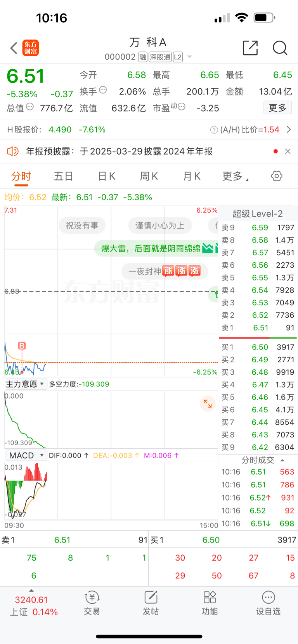Screen dimensions: 298x644
Task: Tap the 一夜封神 comment bubble
Action: [x=165, y=271]
